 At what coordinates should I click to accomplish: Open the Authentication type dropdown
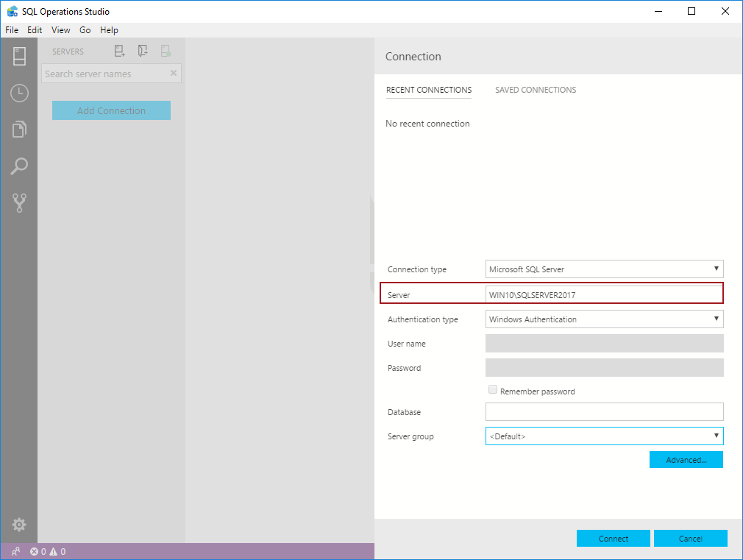click(604, 319)
